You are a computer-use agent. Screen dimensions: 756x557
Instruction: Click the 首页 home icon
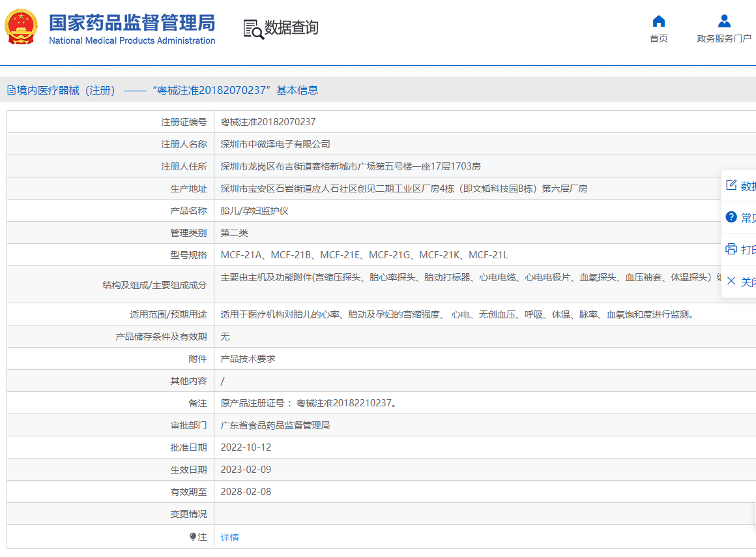658,22
